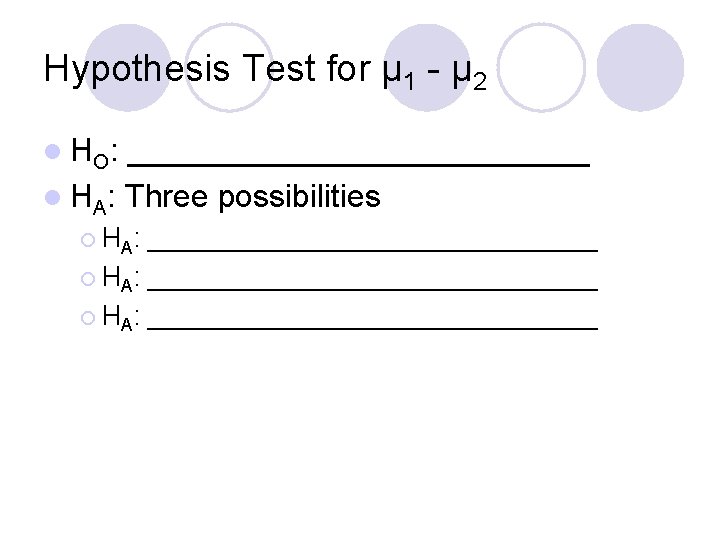Click the hollow bullet of second HA sub-item
The height and width of the screenshot is (540, 720).
point(88,279)
